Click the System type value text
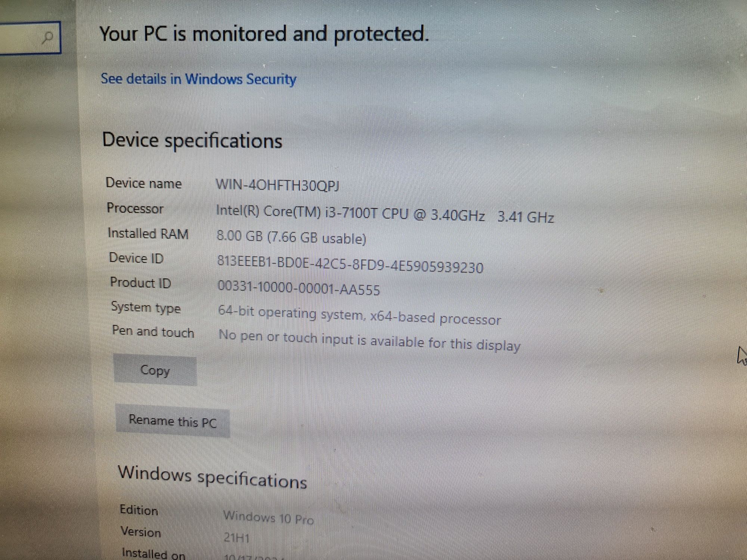Screen dimensions: 747x560 click(x=359, y=315)
